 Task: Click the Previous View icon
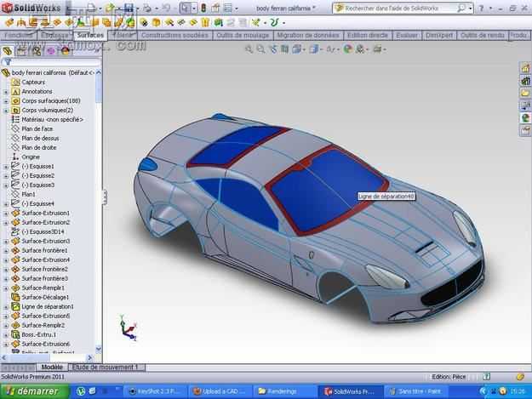pos(273,49)
